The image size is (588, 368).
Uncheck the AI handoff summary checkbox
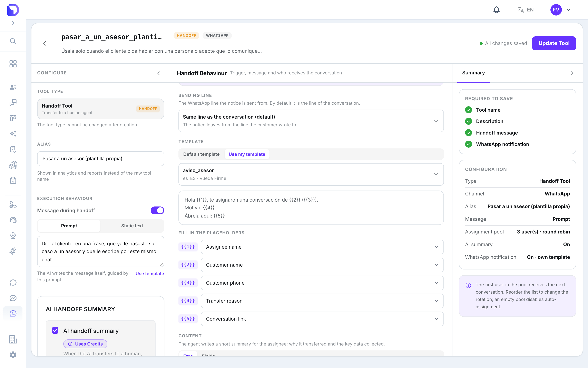coord(55,330)
